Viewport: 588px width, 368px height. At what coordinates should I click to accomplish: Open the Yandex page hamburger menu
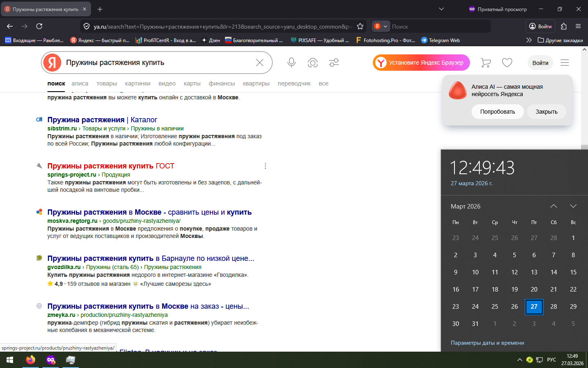[x=565, y=63]
